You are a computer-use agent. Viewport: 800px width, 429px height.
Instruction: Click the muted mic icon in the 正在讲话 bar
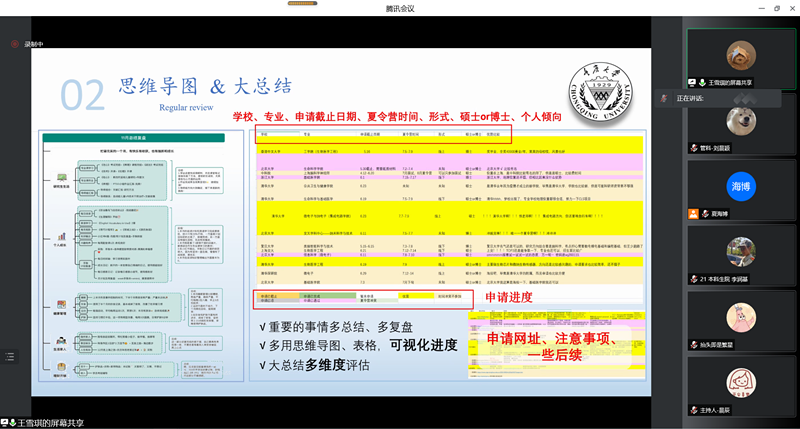(664, 98)
